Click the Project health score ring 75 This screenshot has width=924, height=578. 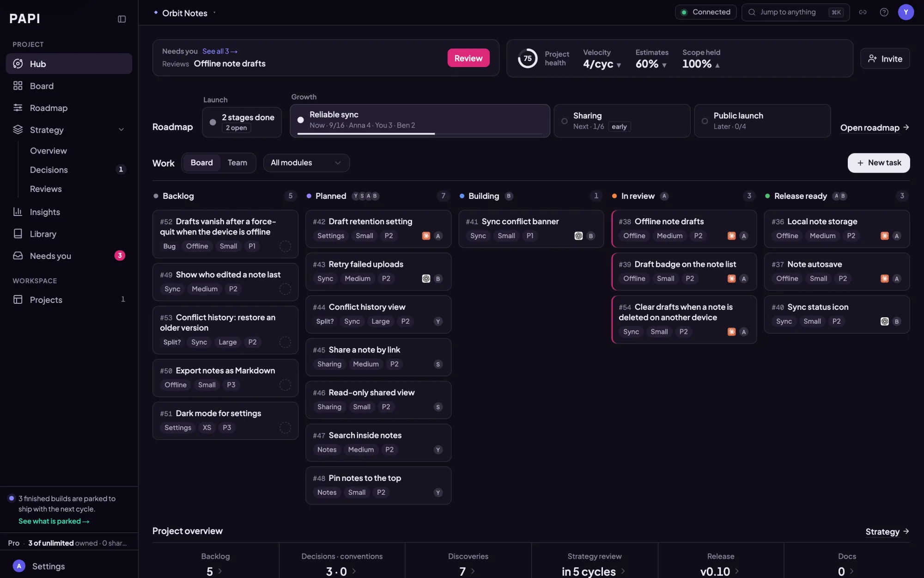[x=528, y=58]
